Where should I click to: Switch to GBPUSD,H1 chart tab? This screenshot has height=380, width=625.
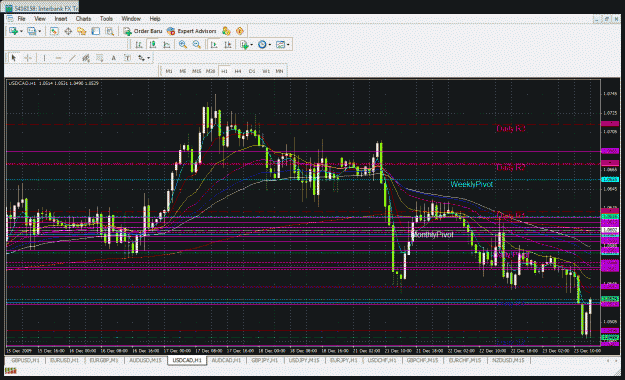click(25, 360)
